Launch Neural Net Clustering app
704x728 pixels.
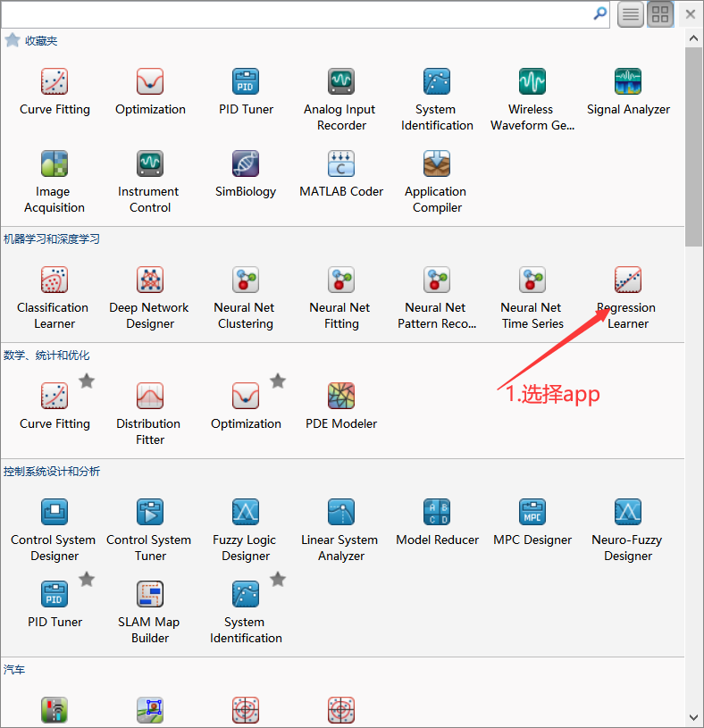[x=246, y=298]
